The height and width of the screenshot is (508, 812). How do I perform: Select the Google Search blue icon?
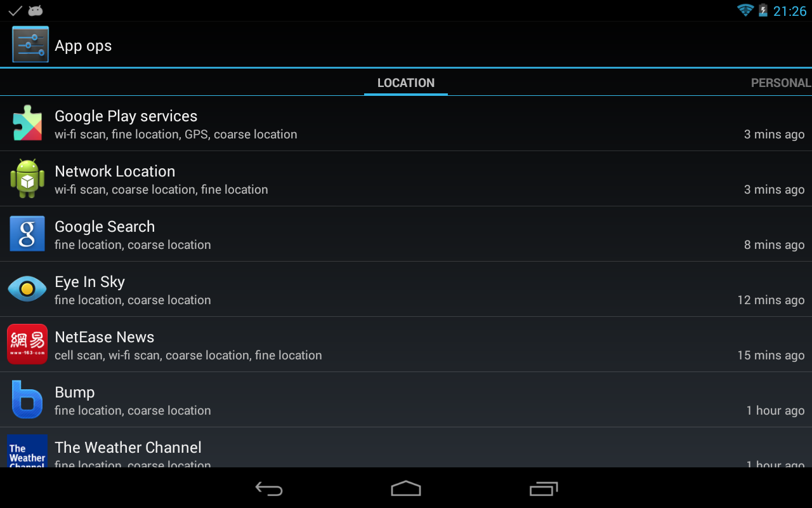click(27, 234)
